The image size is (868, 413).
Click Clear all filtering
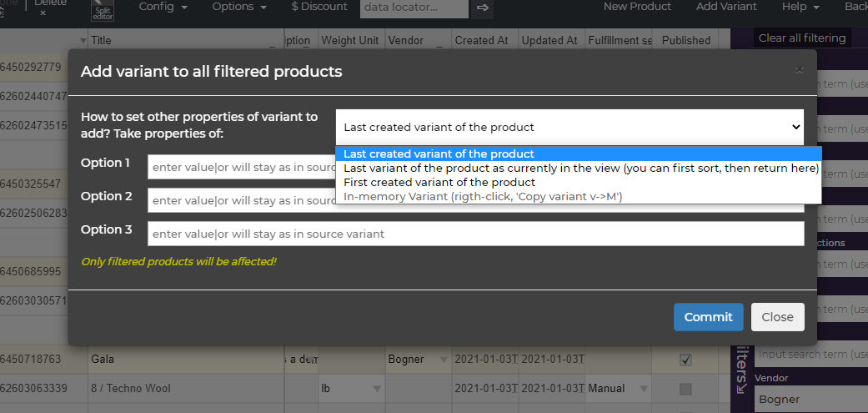tap(801, 38)
